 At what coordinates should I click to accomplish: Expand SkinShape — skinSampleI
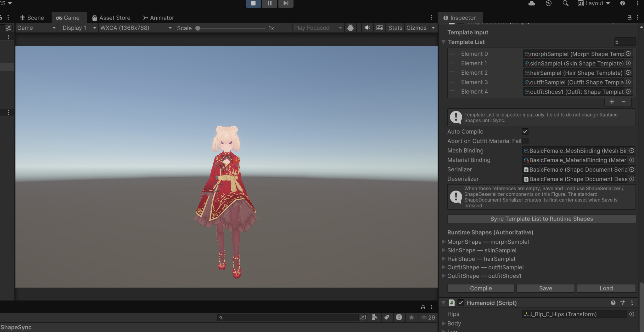coord(444,250)
